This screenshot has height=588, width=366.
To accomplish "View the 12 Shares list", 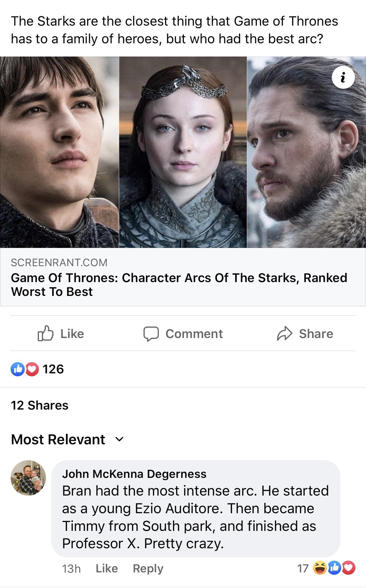I will point(39,405).
